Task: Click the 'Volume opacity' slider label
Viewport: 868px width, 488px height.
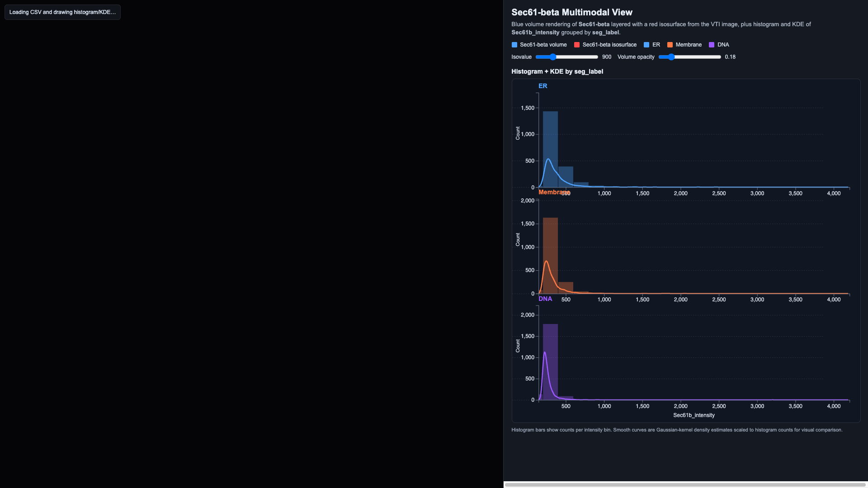Action: coord(636,57)
